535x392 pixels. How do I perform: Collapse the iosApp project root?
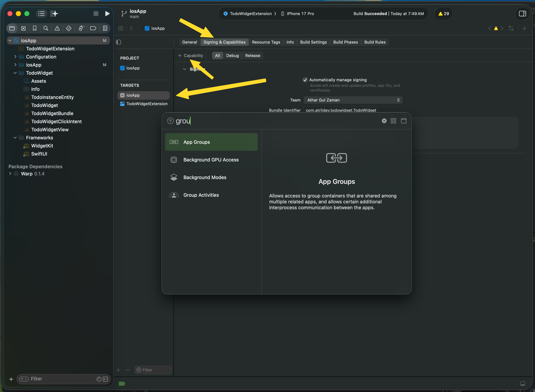(10, 41)
